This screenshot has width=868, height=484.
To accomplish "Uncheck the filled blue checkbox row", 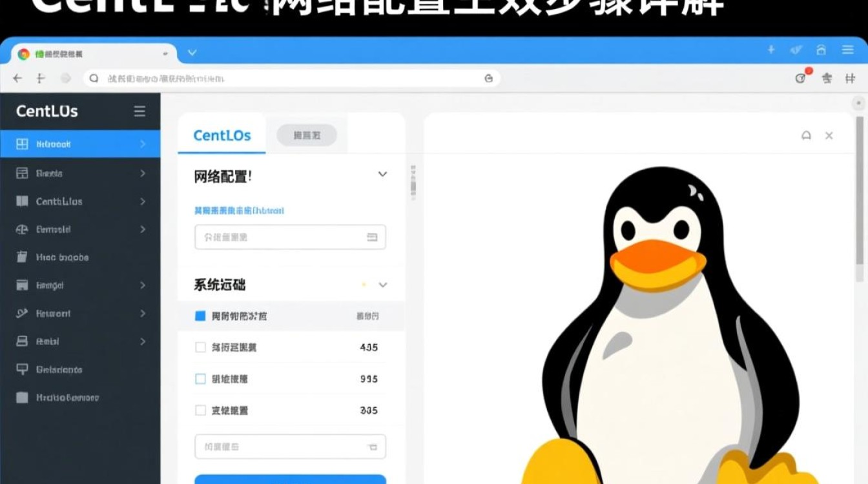I will click(x=200, y=316).
